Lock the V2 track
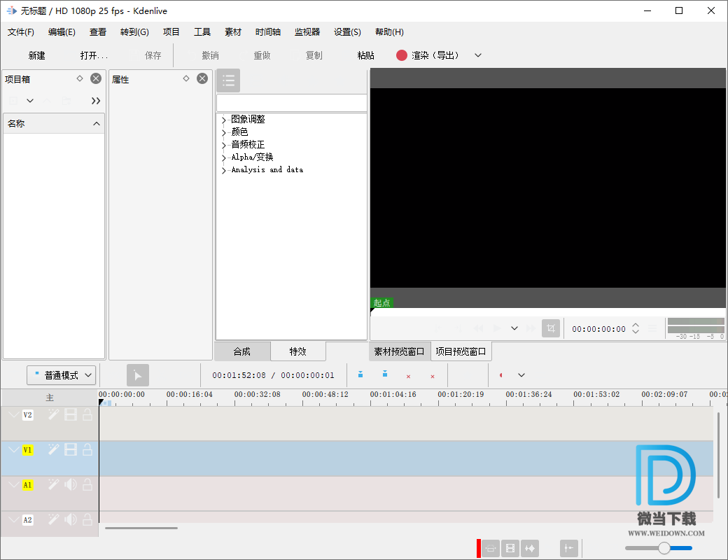Screen dimensions: 728x560 point(87,414)
